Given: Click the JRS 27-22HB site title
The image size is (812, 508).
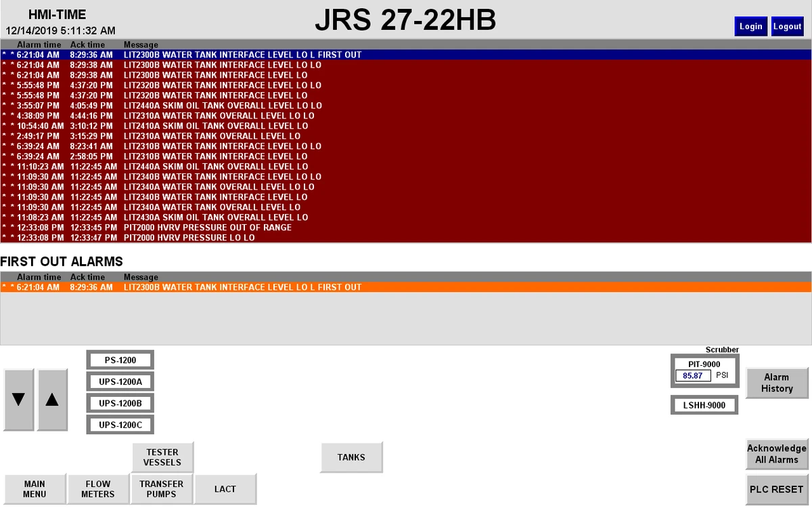Looking at the screenshot, I should coord(405,20).
